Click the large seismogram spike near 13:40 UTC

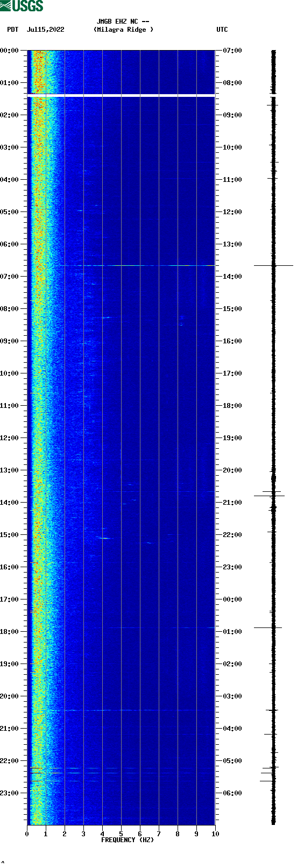[x=273, y=265]
